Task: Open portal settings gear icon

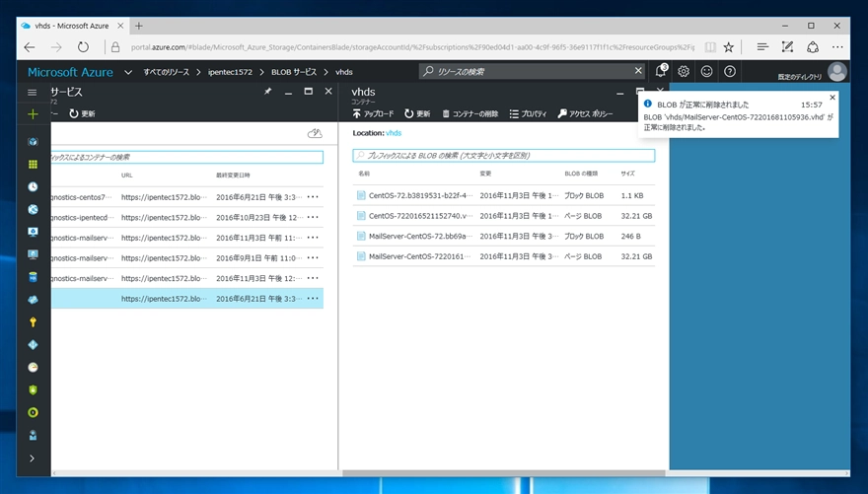Action: click(x=684, y=71)
